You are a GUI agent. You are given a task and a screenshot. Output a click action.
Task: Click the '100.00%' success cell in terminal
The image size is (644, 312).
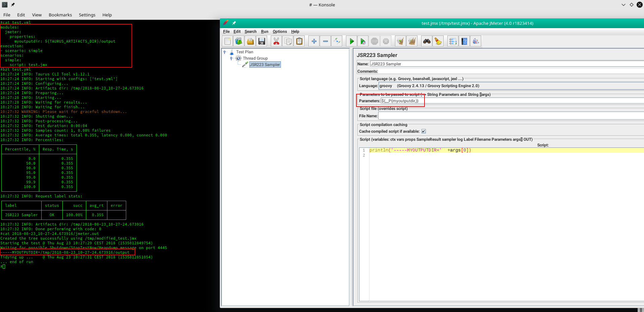click(x=74, y=215)
